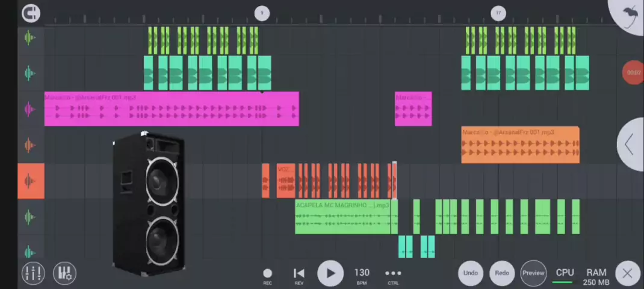Click the highlighted red-orange track header

(x=31, y=181)
